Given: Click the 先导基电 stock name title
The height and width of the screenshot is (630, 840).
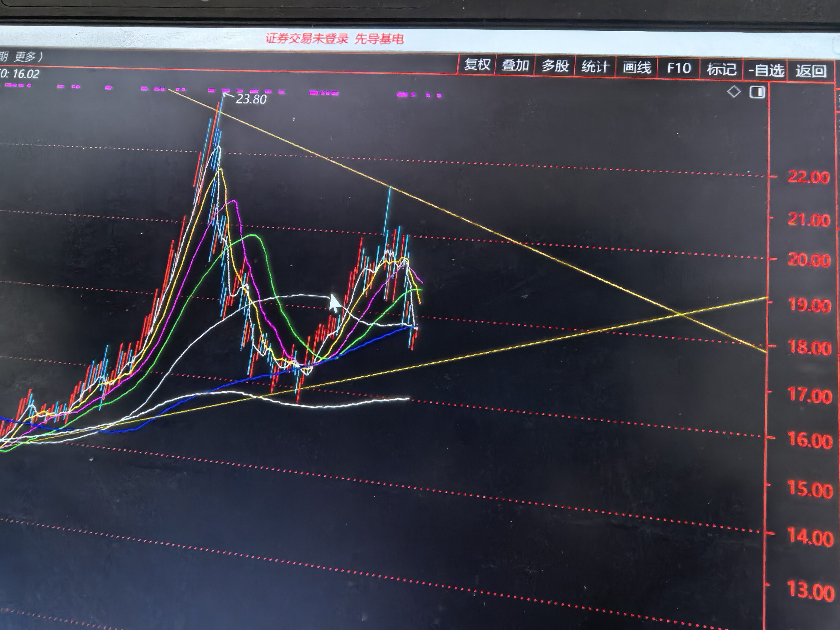Looking at the screenshot, I should 379,39.
